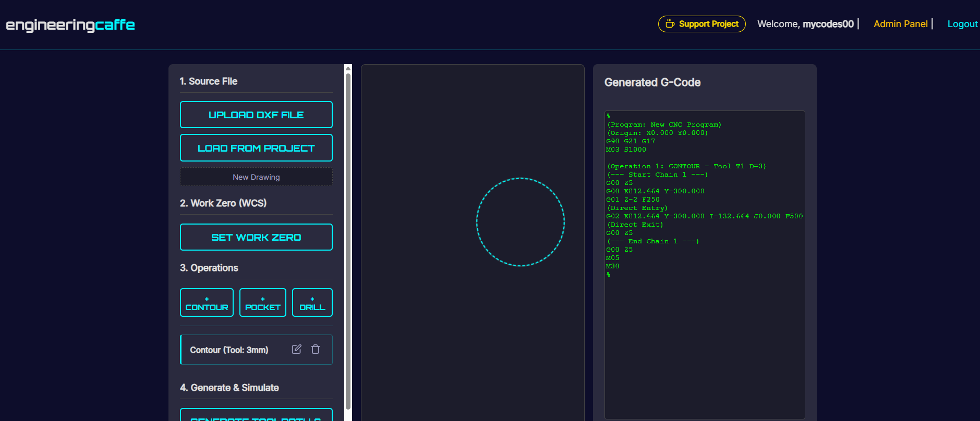Click the Upload DXF File button
This screenshot has width=980, height=421.
pos(256,115)
